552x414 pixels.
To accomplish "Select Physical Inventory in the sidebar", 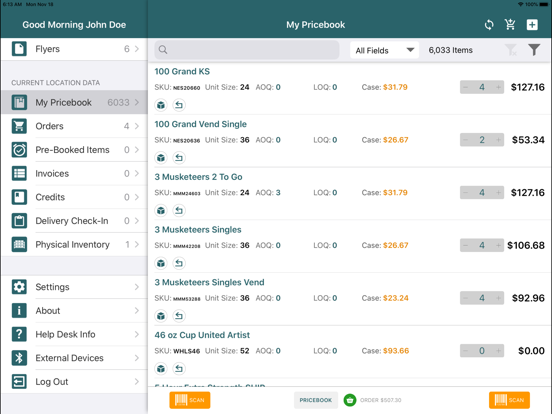I will [x=74, y=244].
